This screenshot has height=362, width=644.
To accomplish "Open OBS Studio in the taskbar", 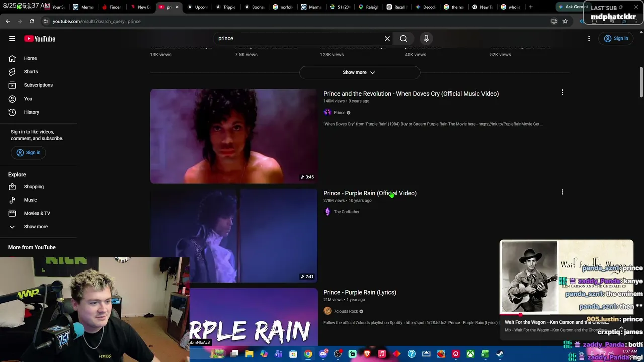I will [x=338, y=354].
